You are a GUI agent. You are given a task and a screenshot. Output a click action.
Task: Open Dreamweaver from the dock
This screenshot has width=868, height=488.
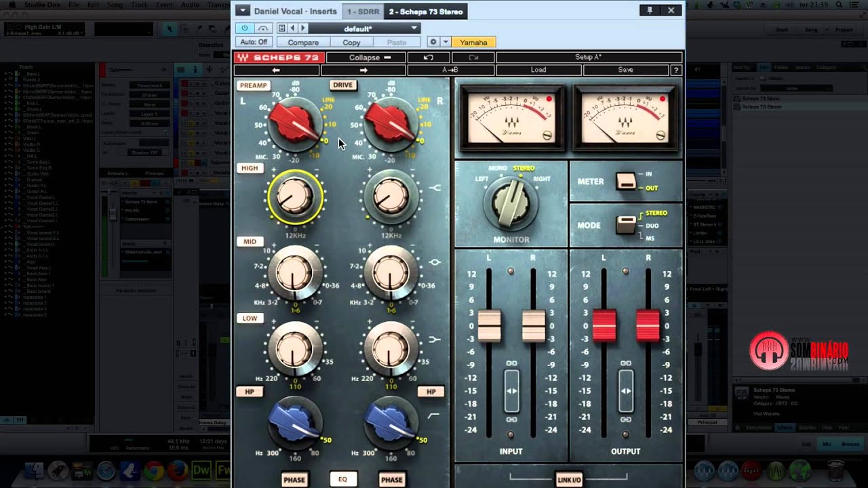point(201,470)
